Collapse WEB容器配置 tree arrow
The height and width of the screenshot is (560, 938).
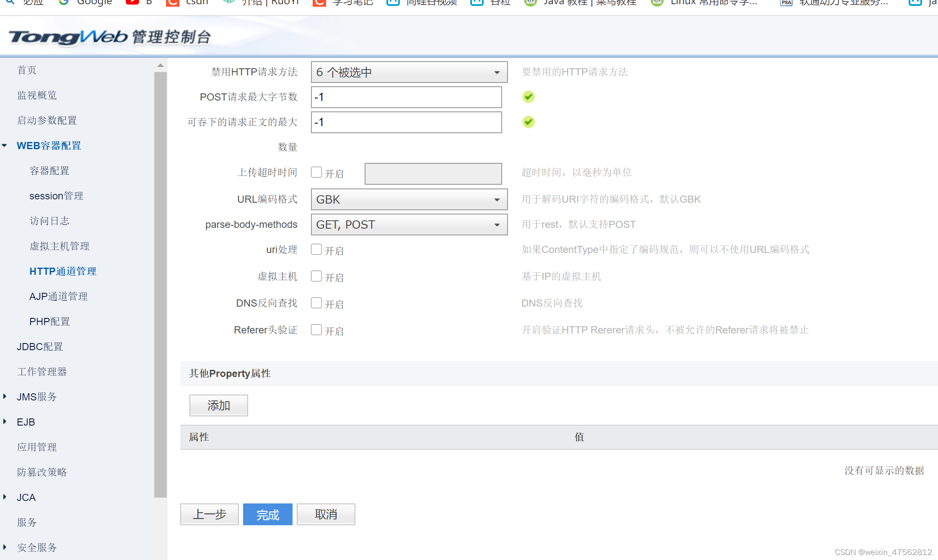click(x=5, y=146)
